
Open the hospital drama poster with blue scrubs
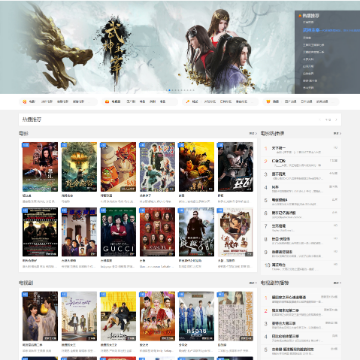coord(196,316)
